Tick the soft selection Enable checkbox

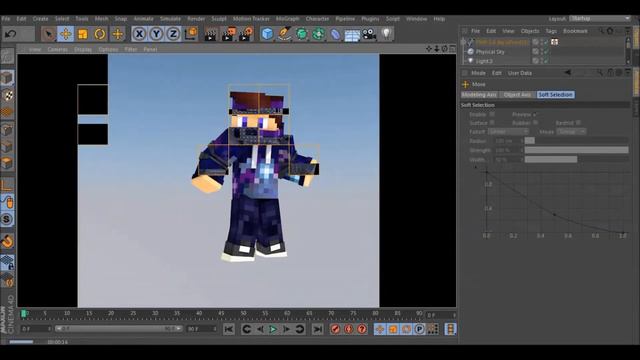tap(492, 115)
